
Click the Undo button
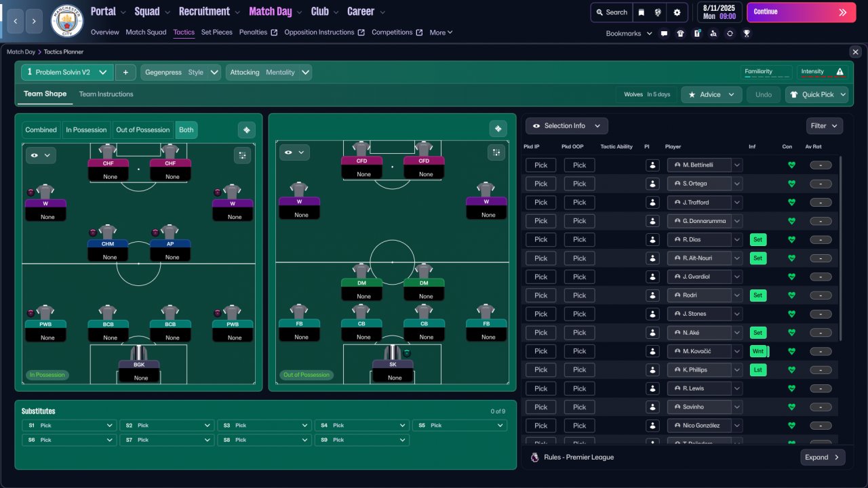click(x=764, y=95)
